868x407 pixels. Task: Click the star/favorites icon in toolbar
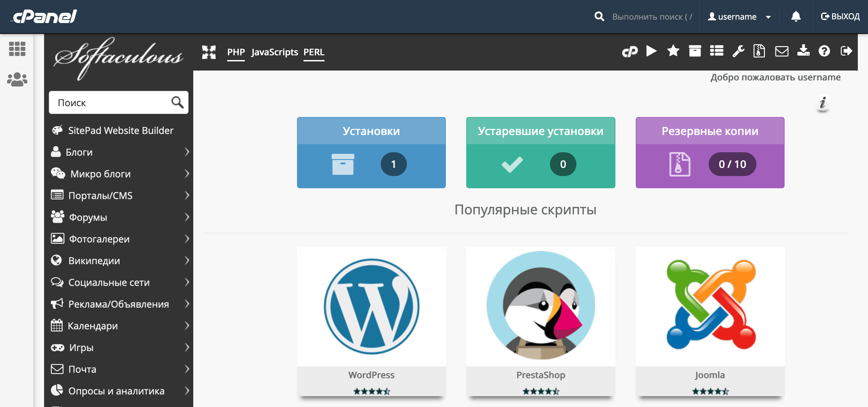coord(674,52)
